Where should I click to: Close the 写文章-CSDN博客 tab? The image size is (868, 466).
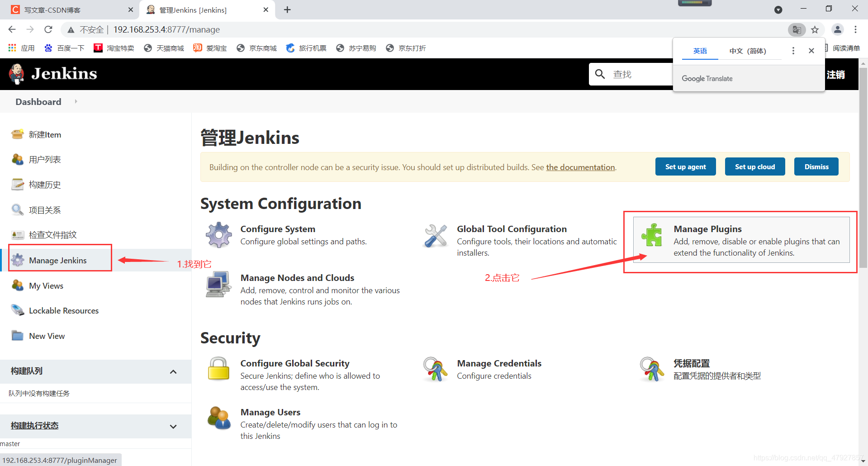[131, 10]
